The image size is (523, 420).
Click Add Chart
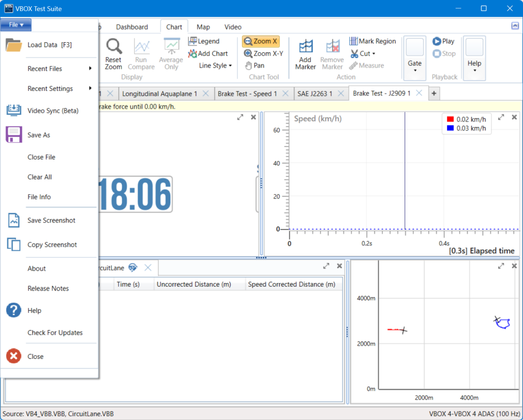pyautogui.click(x=208, y=53)
